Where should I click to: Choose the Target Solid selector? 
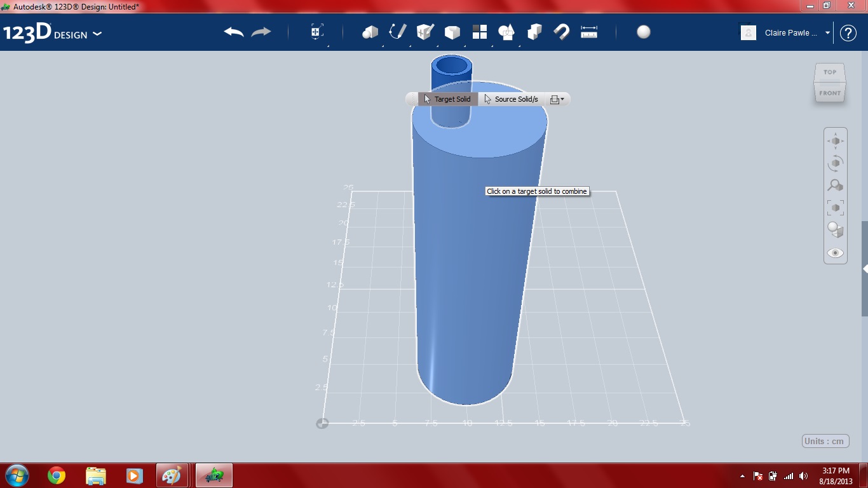pos(448,99)
